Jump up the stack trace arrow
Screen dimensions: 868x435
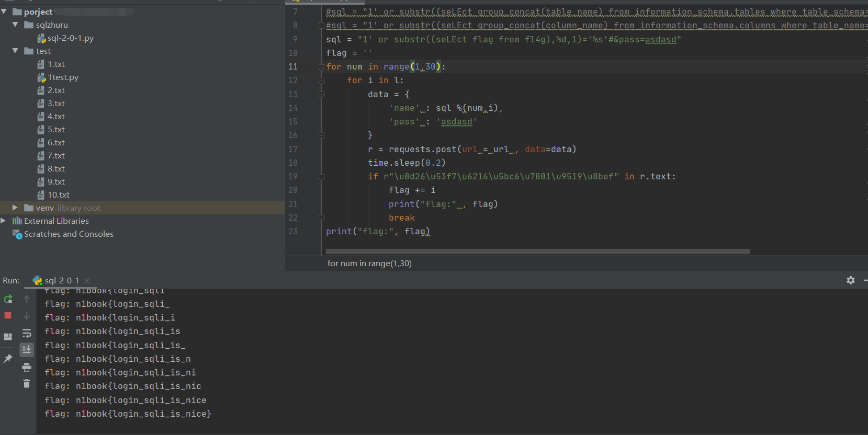[x=27, y=299]
